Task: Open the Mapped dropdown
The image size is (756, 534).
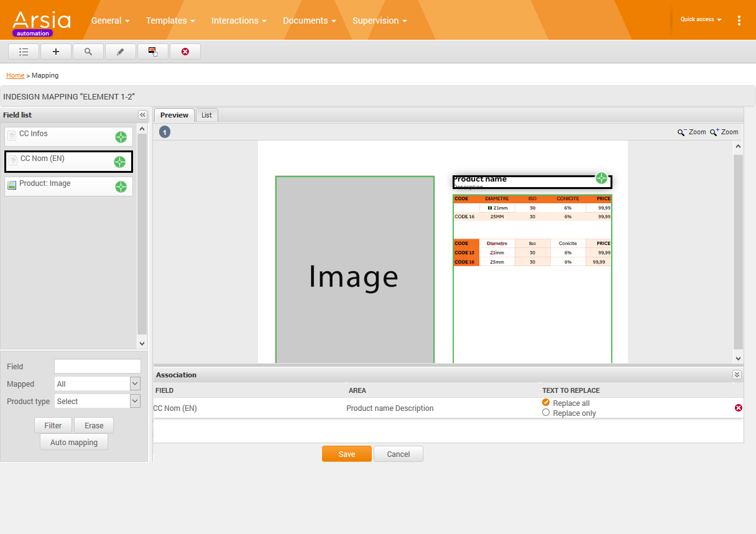Action: click(135, 384)
